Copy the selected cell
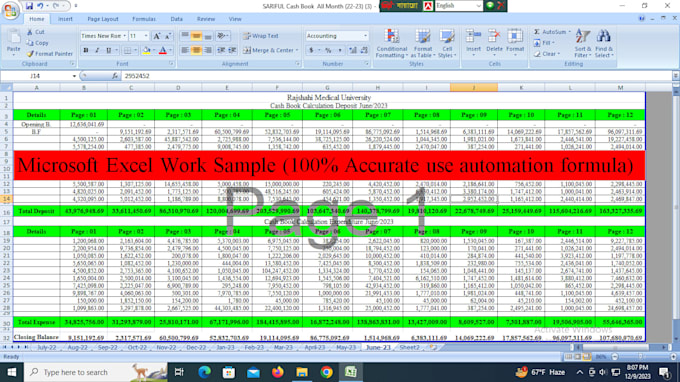 (x=38, y=43)
